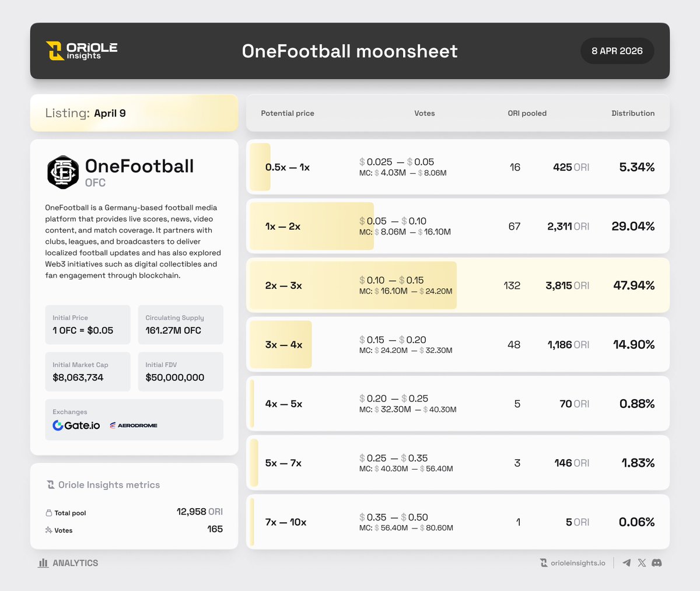Click the 1x — 2x distribution bar
The image size is (700, 591).
pyautogui.click(x=311, y=226)
